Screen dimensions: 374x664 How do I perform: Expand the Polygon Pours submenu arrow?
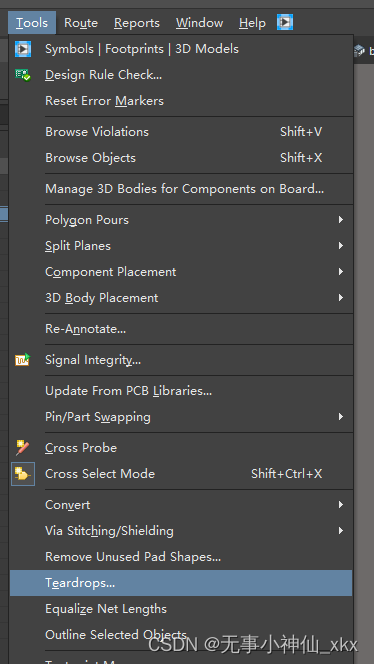coord(341,219)
